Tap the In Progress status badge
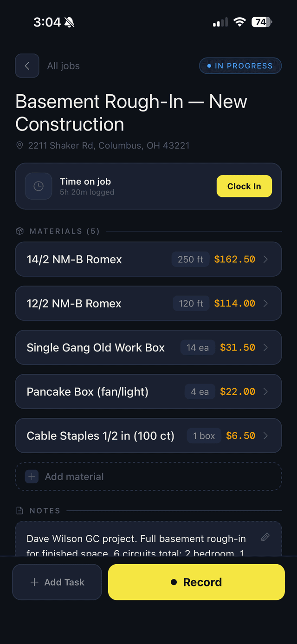Image resolution: width=297 pixels, height=644 pixels. 240,66
